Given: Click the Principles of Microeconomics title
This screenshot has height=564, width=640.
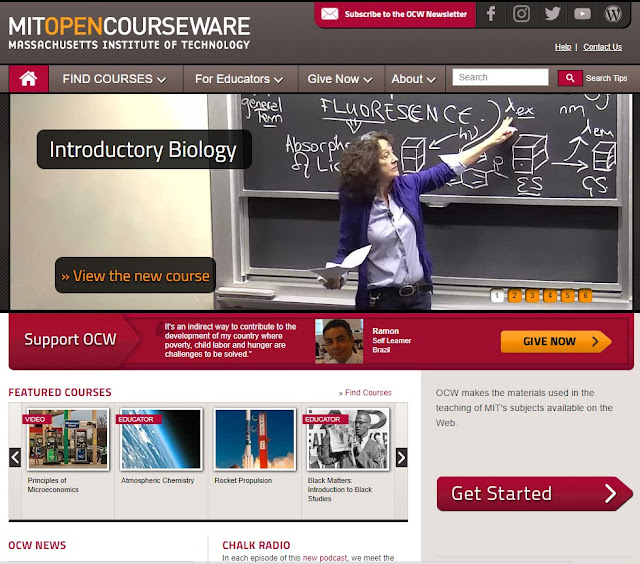Looking at the screenshot, I should click(53, 485).
